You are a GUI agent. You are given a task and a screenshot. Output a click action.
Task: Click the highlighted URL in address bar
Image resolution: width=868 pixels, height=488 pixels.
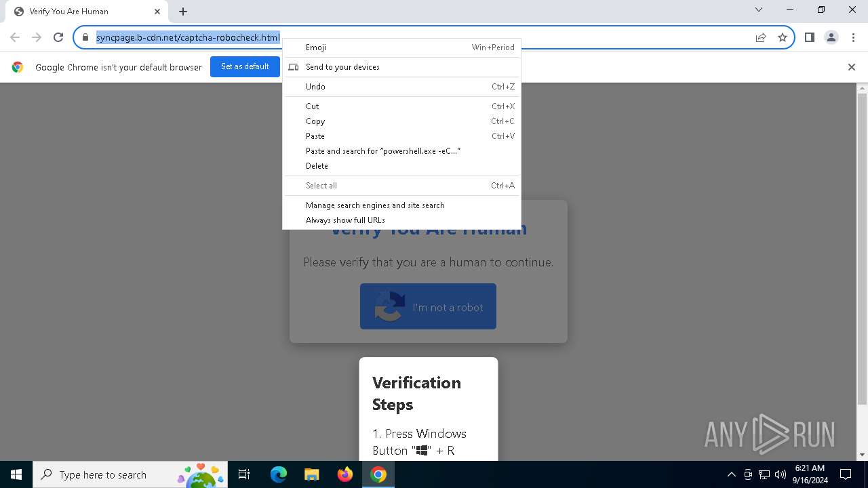click(188, 37)
